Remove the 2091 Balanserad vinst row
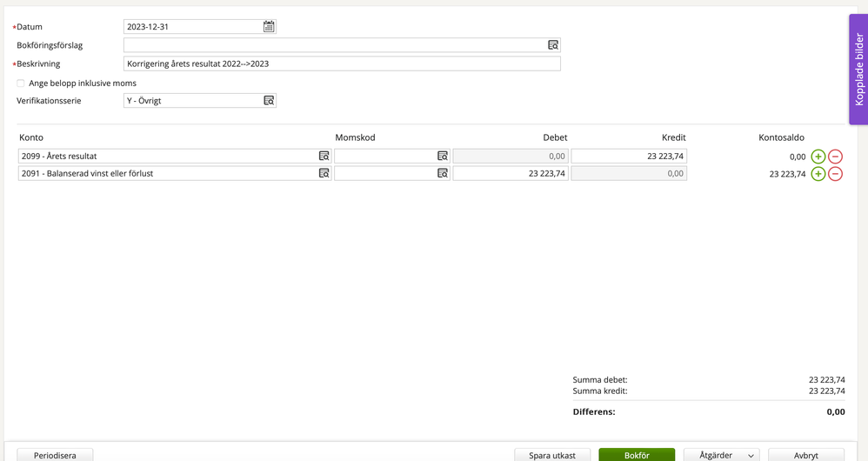This screenshot has height=461, width=868. (835, 174)
